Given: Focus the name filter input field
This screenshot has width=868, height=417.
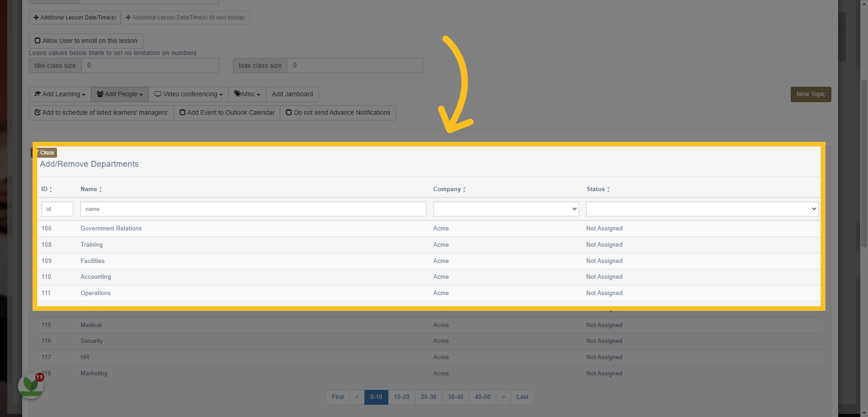Looking at the screenshot, I should pyautogui.click(x=253, y=209).
